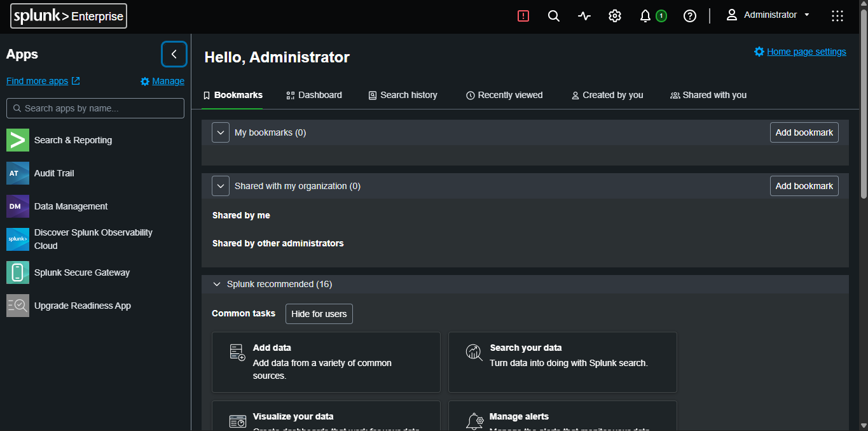The width and height of the screenshot is (868, 431).
Task: Open the Upgrade Readiness App label
Action: [x=83, y=306]
